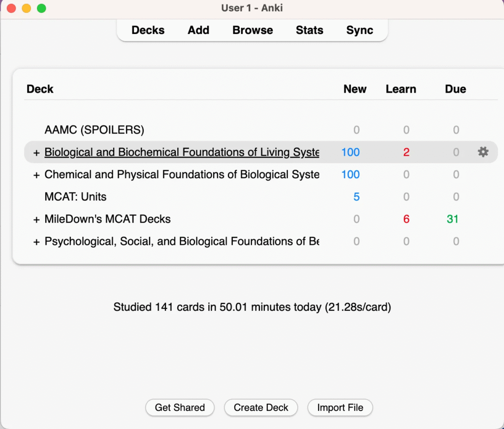
Task: Open Chemical and Physical Foundations deck
Action: (182, 174)
